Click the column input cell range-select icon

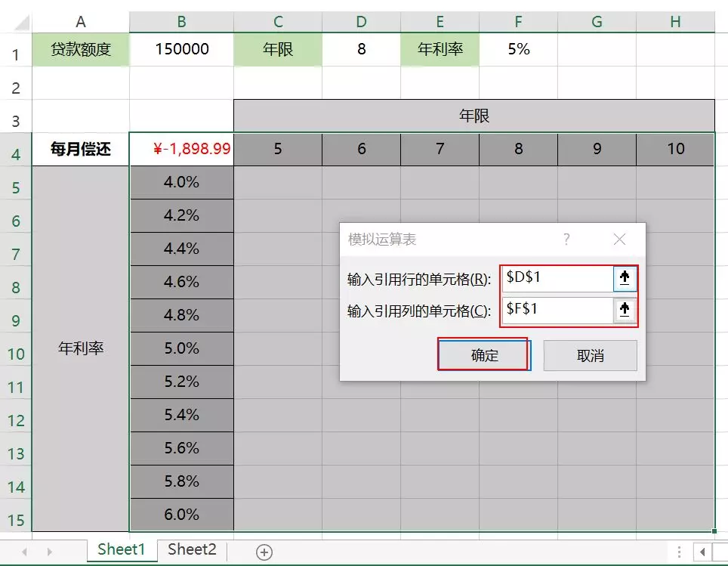[x=625, y=310]
